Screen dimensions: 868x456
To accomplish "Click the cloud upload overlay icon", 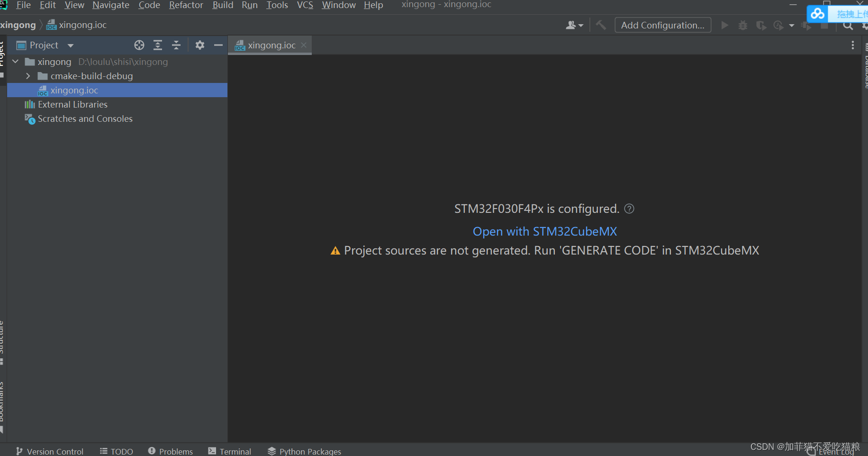I will click(x=817, y=13).
